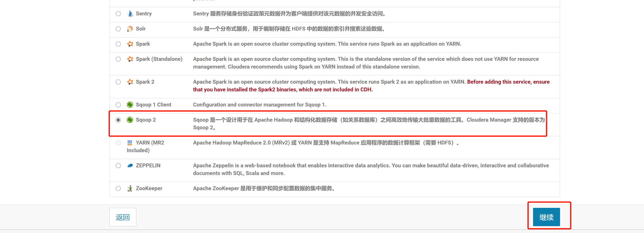Select the Spark 2 service radio button
Image resolution: width=644 pixels, height=233 pixels.
[x=118, y=82]
